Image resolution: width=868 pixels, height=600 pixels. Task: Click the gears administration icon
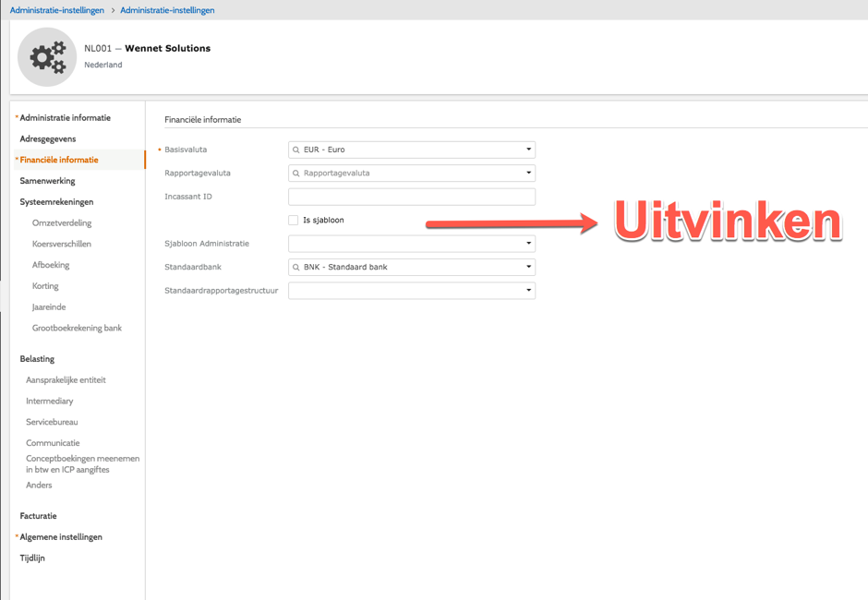coord(47,57)
